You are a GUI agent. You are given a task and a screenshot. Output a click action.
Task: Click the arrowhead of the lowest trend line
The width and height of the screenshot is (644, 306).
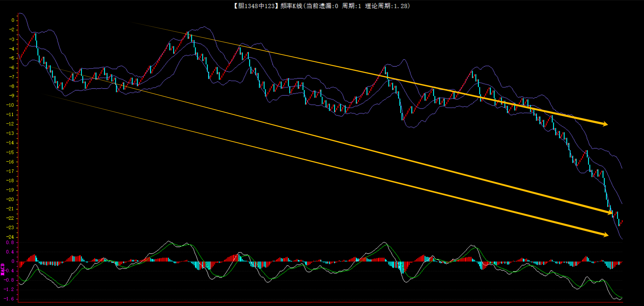point(606,235)
